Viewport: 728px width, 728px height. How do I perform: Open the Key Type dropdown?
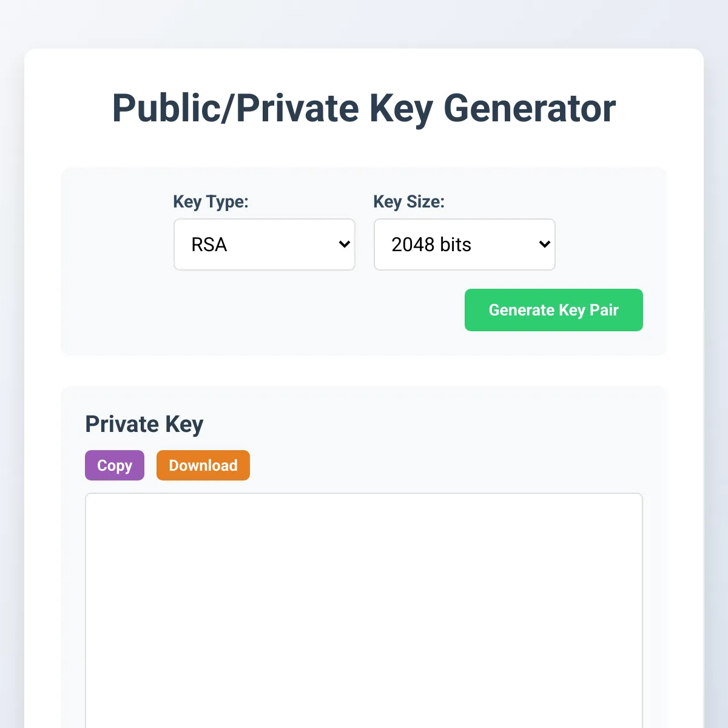(264, 244)
